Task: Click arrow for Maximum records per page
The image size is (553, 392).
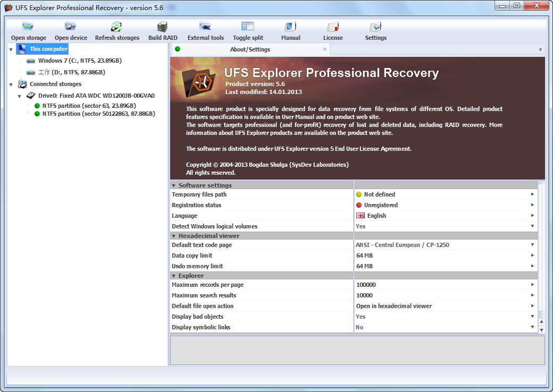Action: (533, 285)
